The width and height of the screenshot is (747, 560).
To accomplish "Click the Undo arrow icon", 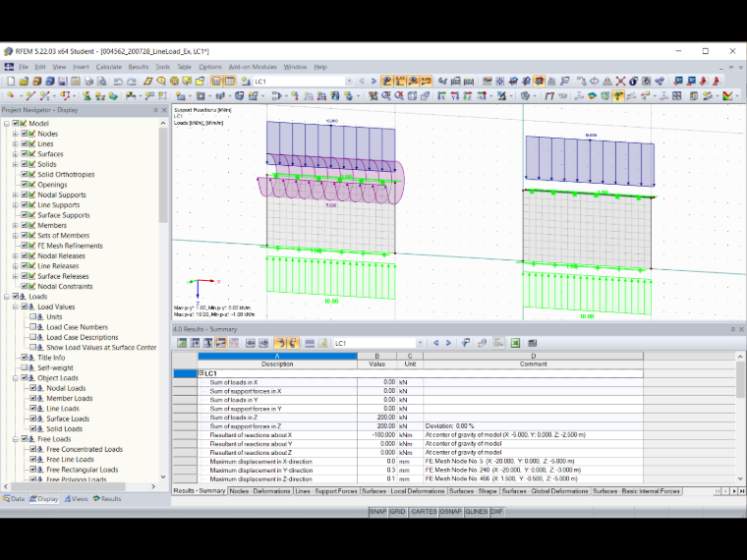I will pos(118,82).
